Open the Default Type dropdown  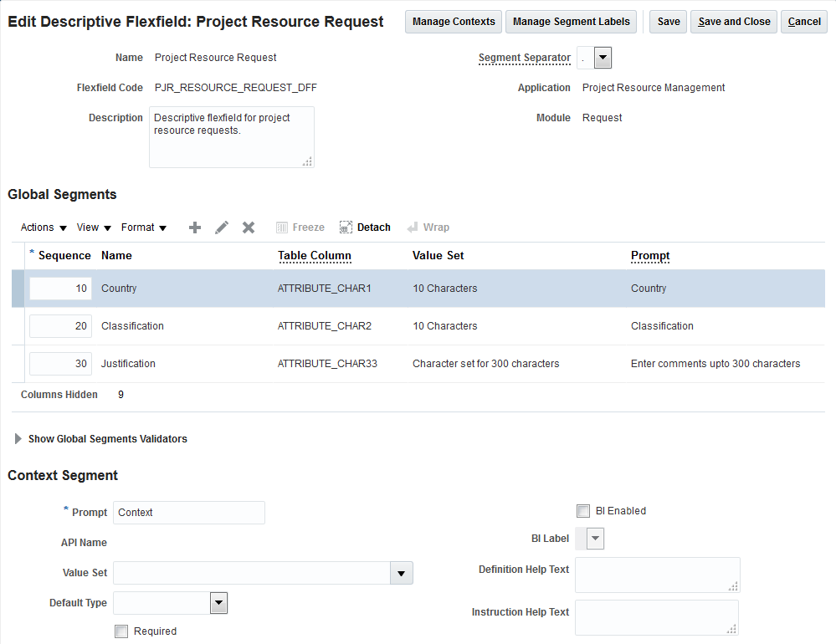[x=218, y=603]
